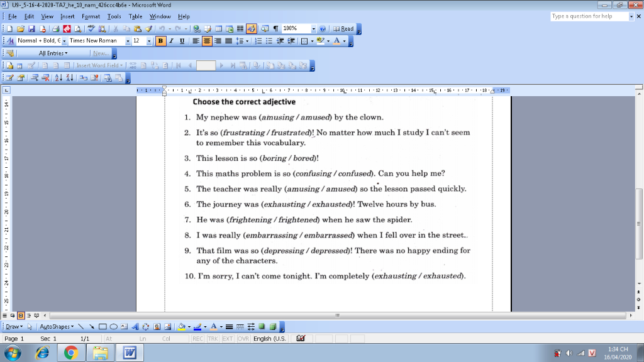Image resolution: width=644 pixels, height=362 pixels.
Task: Insert WordArt from the Drawing toolbar
Action: click(x=135, y=327)
